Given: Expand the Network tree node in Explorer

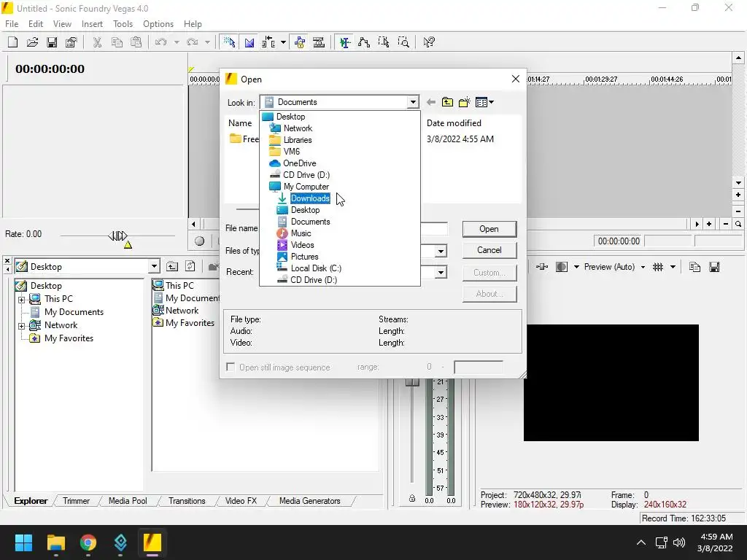Looking at the screenshot, I should [x=21, y=326].
